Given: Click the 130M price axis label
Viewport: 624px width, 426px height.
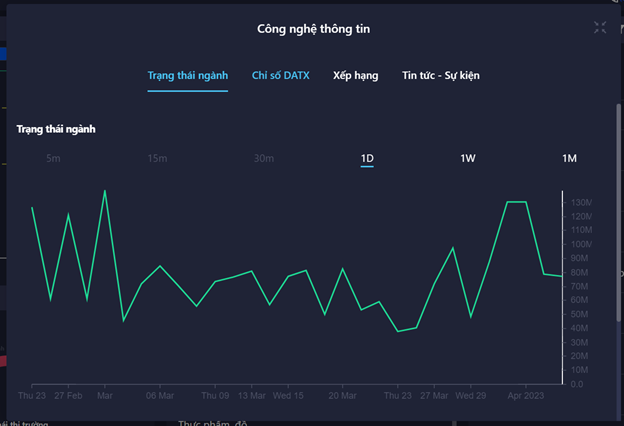Looking at the screenshot, I should coord(581,203).
